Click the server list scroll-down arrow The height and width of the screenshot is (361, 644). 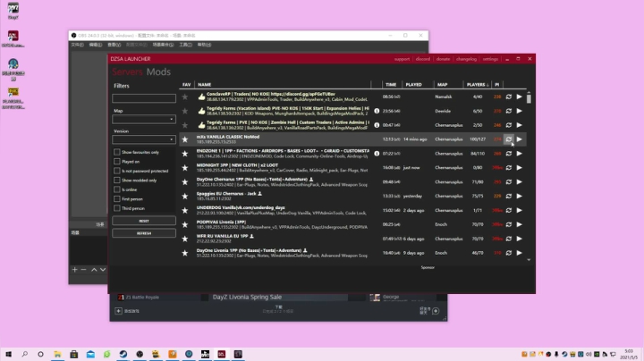529,260
